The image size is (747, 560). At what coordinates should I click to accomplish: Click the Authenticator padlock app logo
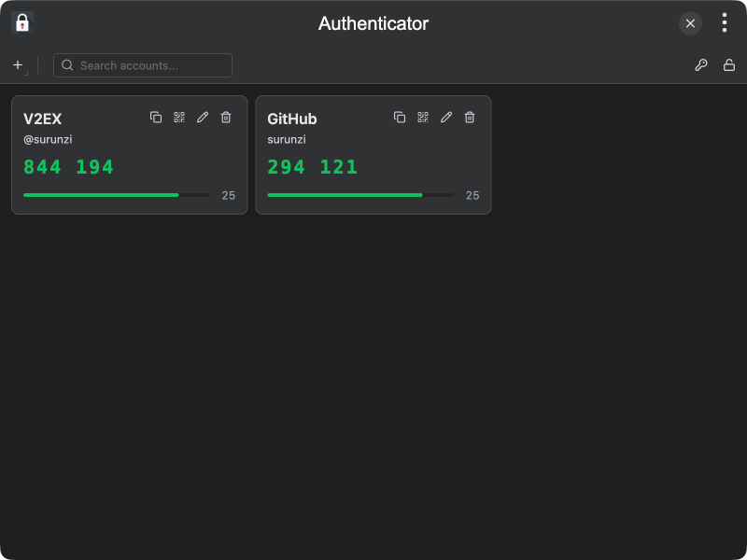[22, 23]
